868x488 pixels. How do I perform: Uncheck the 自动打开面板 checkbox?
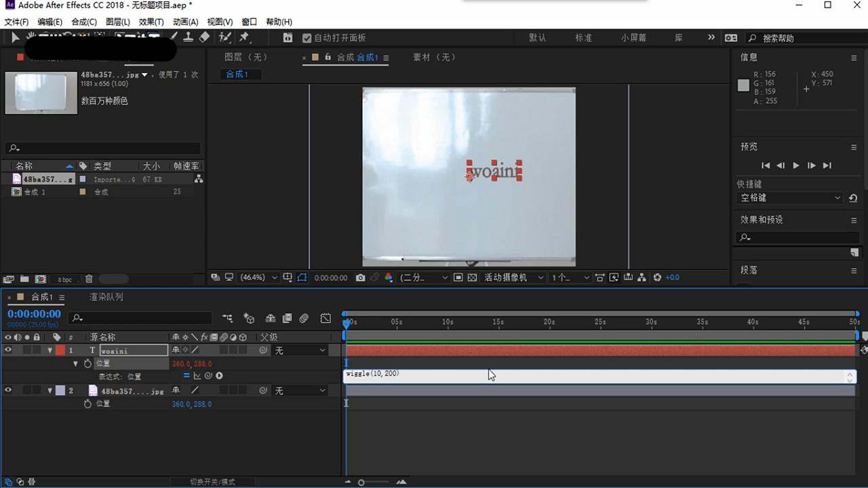(307, 38)
